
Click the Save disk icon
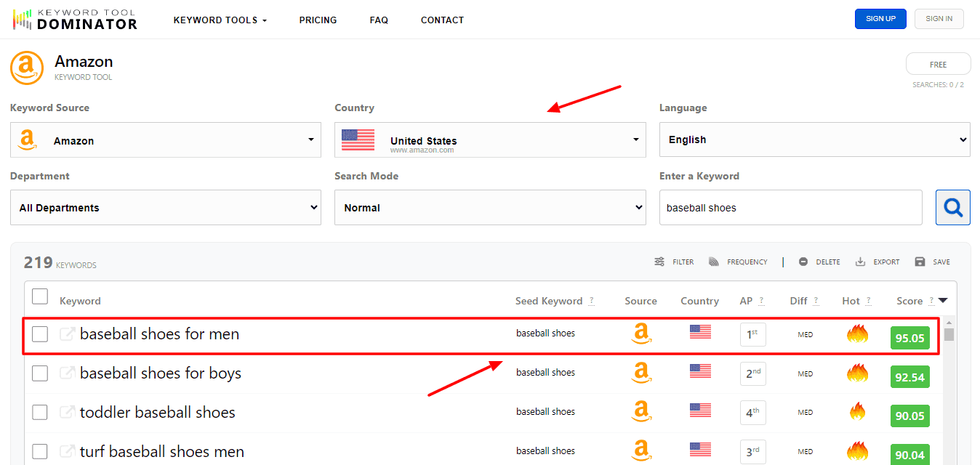click(920, 262)
